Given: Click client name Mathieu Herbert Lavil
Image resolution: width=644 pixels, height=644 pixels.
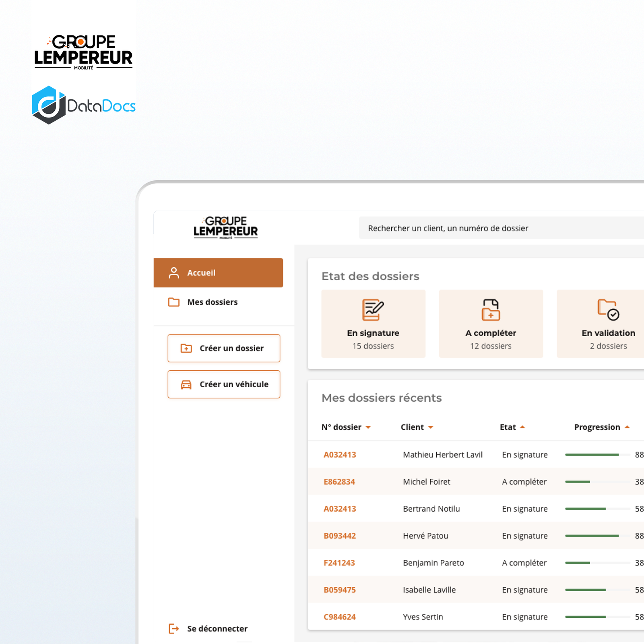Looking at the screenshot, I should (443, 455).
